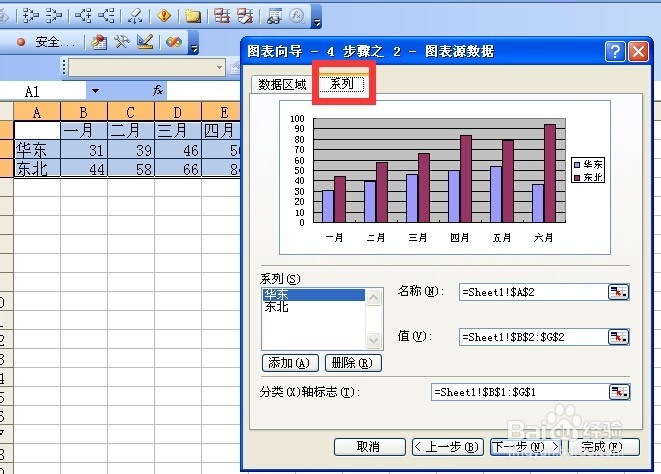
Task: Select column A header
Action: point(37,112)
